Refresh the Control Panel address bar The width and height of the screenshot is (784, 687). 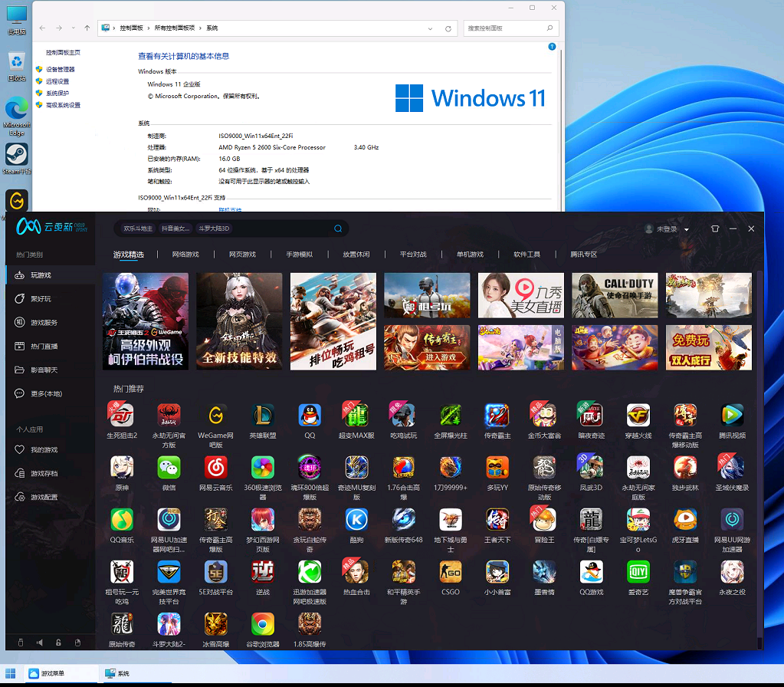click(448, 28)
